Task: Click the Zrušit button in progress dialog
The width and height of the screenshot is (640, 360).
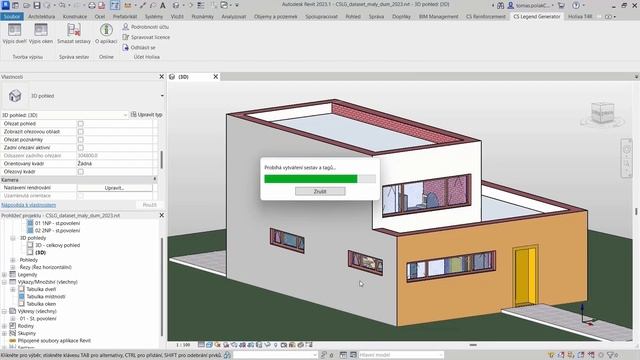Action: click(x=320, y=191)
